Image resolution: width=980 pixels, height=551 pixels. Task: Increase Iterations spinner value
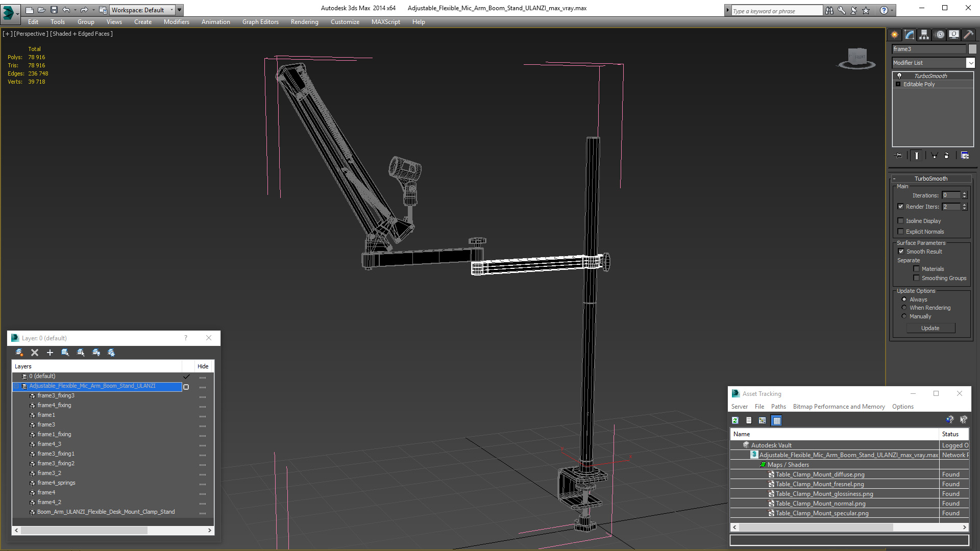pos(965,193)
